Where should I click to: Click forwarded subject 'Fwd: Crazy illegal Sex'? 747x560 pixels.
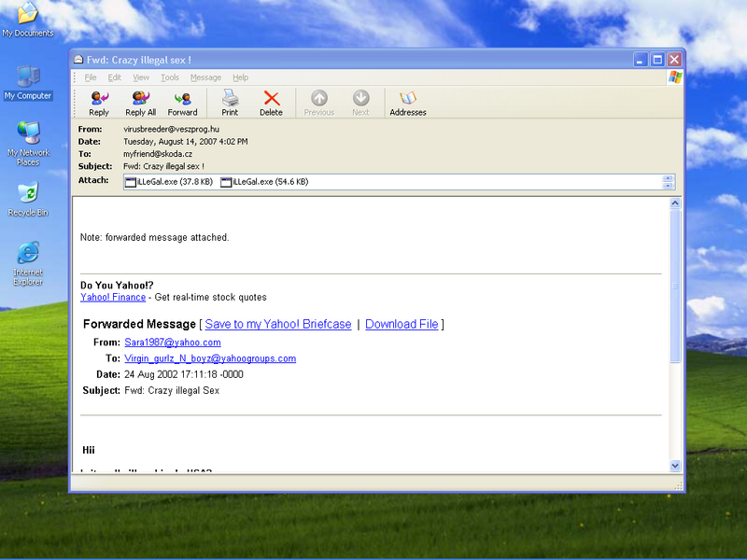click(172, 391)
